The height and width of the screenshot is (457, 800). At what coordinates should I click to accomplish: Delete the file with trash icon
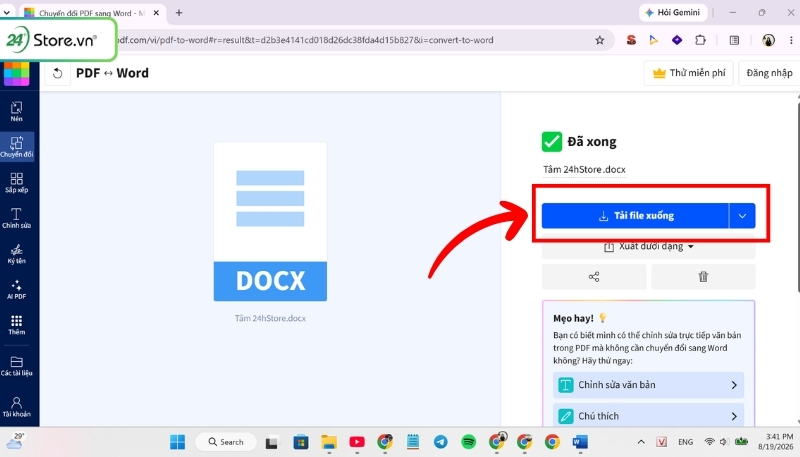pos(703,276)
